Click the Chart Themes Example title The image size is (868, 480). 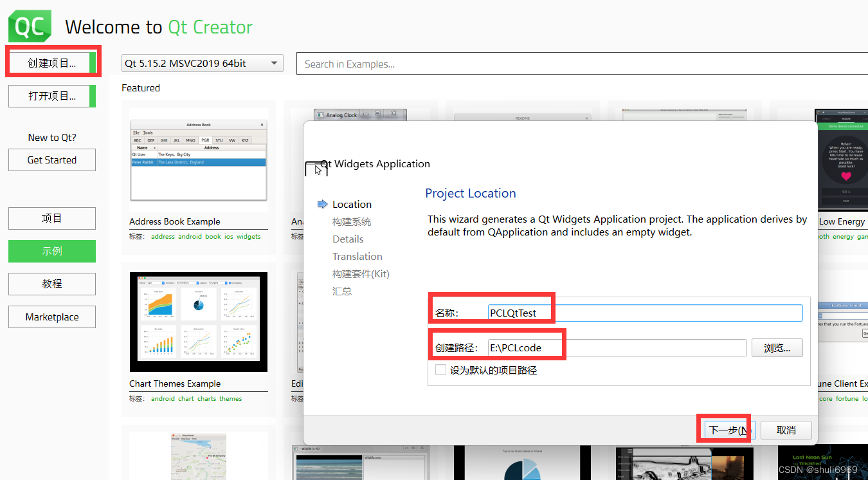pos(175,383)
